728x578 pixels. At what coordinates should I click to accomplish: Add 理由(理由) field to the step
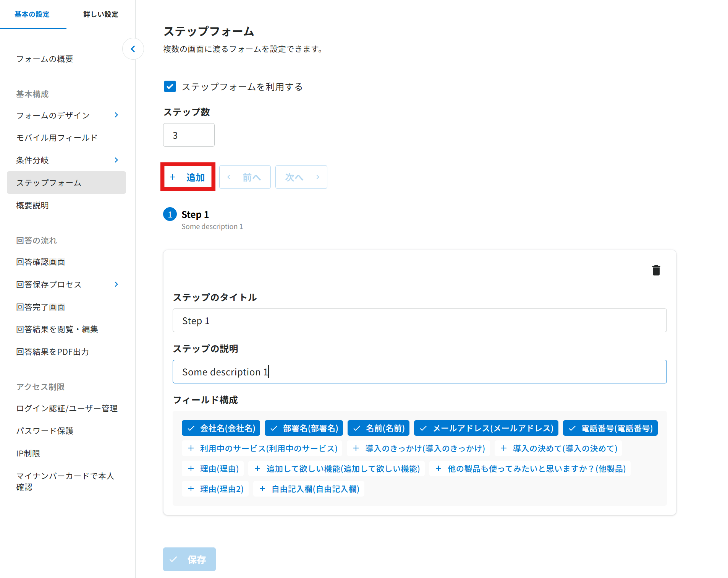[x=213, y=469]
